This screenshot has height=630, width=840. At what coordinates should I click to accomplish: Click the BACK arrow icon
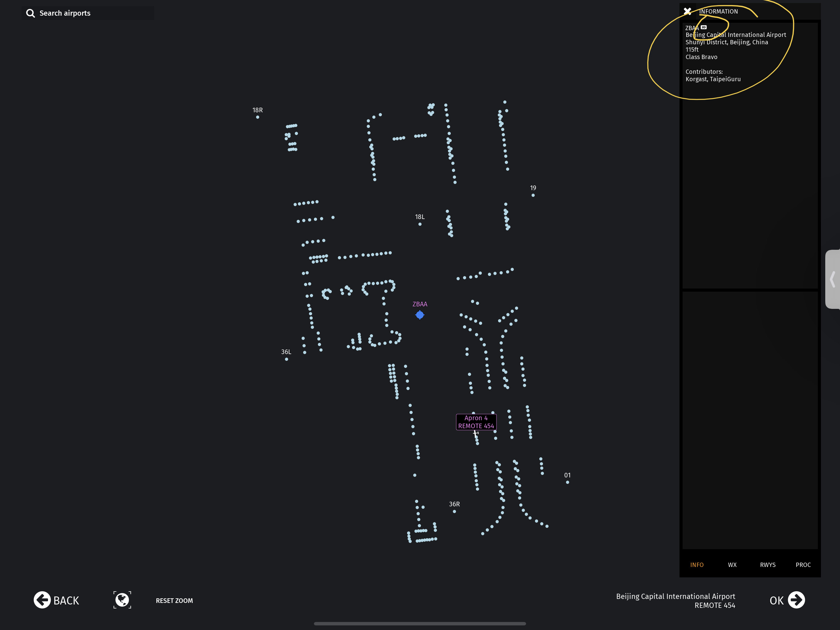pyautogui.click(x=42, y=600)
